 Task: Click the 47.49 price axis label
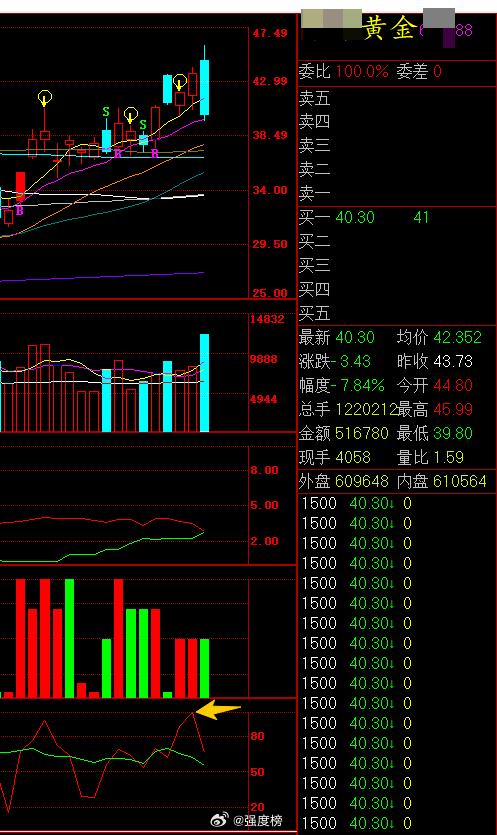coord(270,33)
